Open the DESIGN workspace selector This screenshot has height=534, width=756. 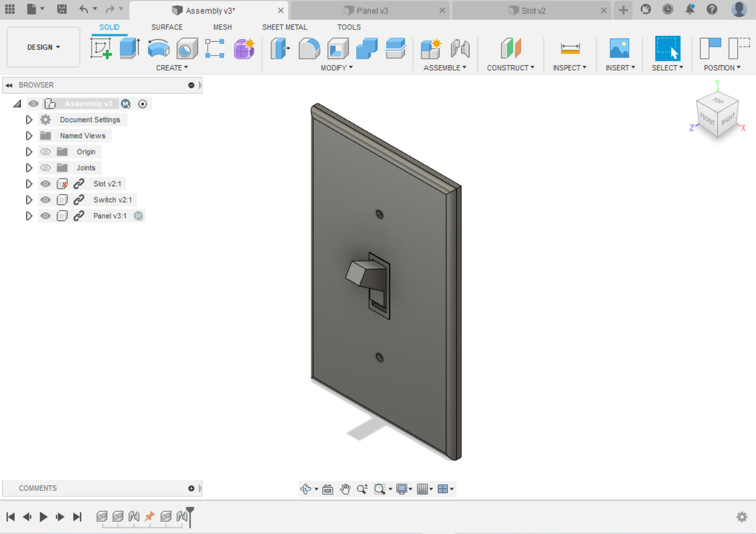43,47
